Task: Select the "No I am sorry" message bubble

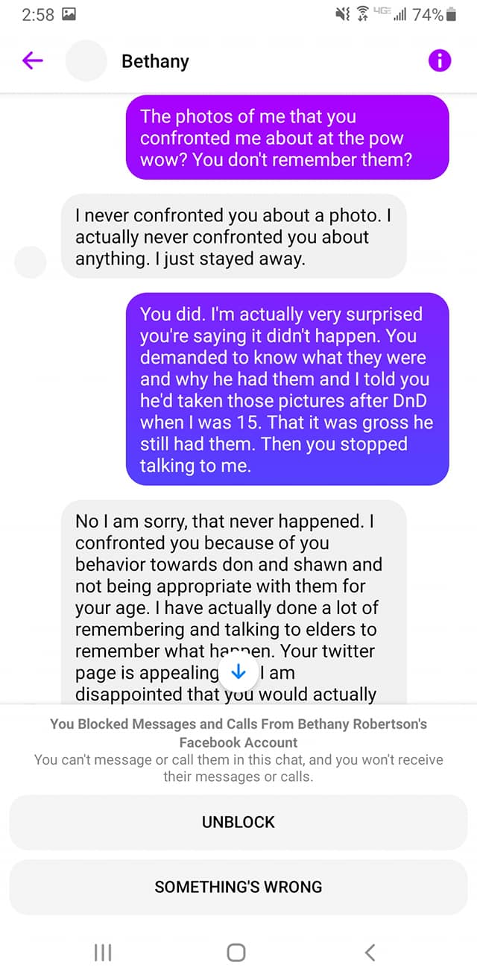Action: [234, 602]
